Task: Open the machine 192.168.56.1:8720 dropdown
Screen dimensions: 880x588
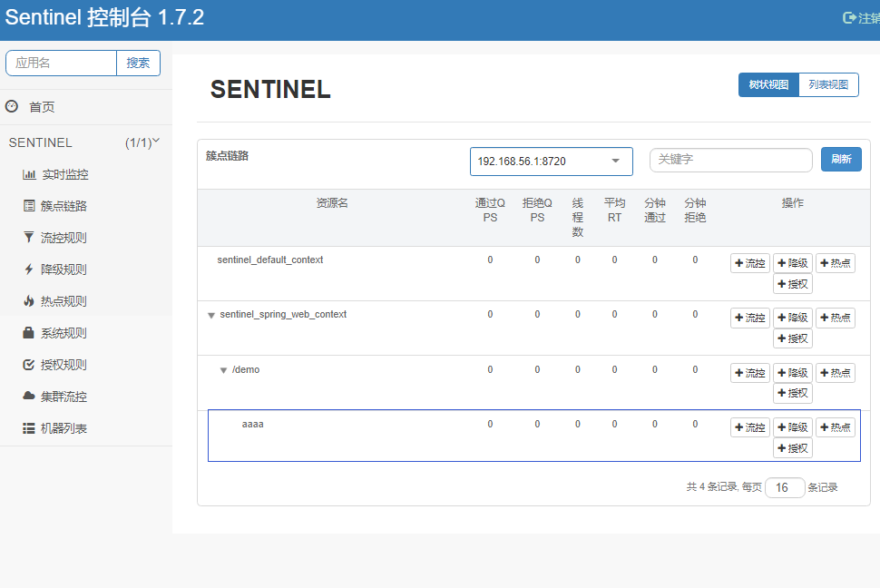Action: click(551, 162)
